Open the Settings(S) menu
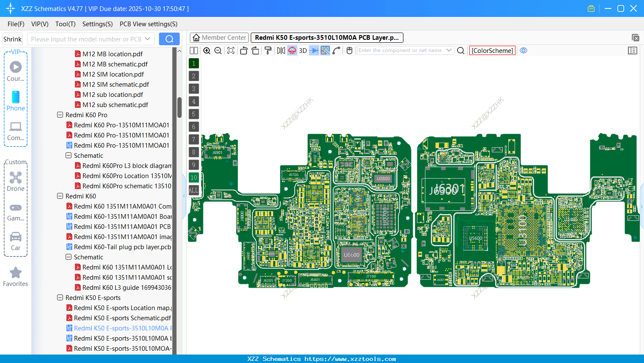Image resolution: width=644 pixels, height=363 pixels. point(97,24)
